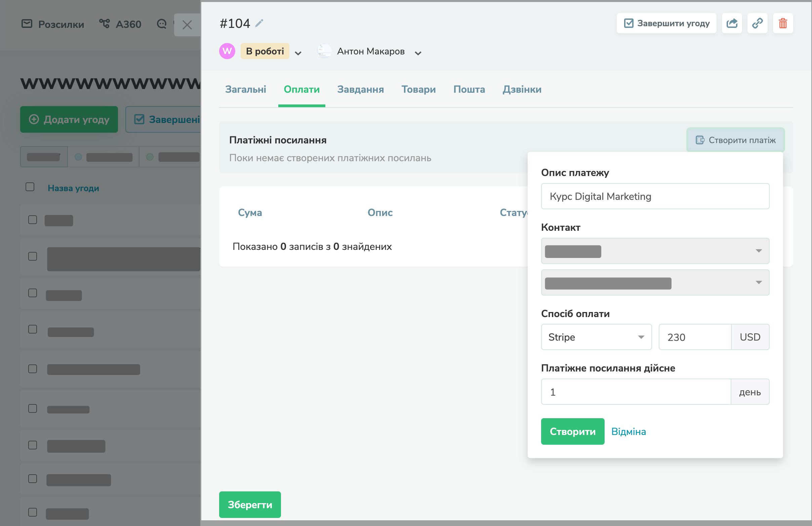Click the pink W avatar icon
Viewport: 812px width, 526px height.
point(227,51)
